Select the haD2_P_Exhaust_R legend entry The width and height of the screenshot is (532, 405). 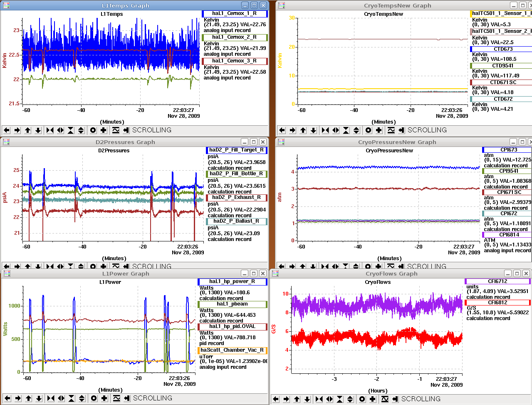(x=237, y=198)
